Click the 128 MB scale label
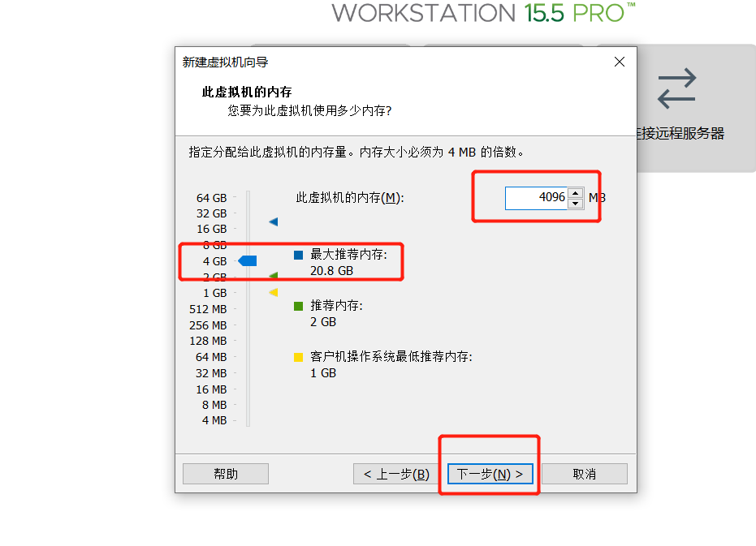The height and width of the screenshot is (546, 756). click(x=208, y=341)
